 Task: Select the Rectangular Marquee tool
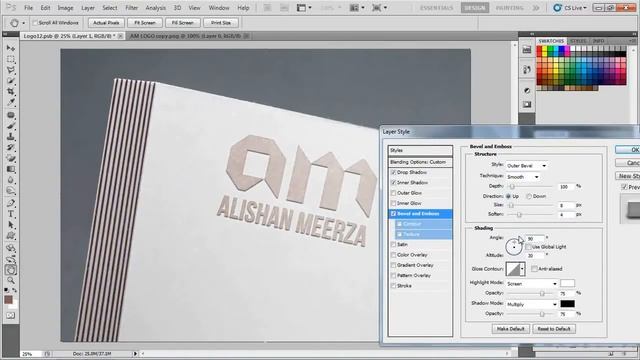click(x=11, y=59)
